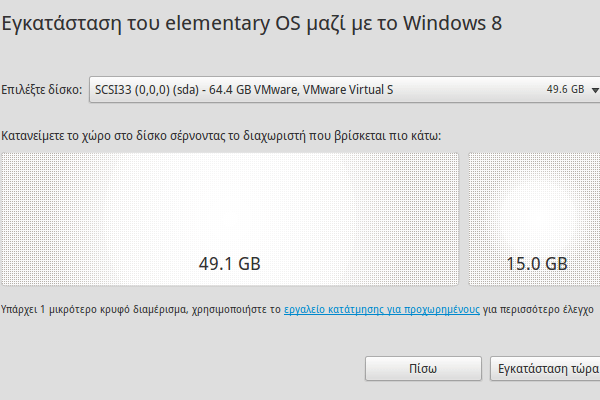Click the 15.0 GB size label
600x400 pixels.
coord(537,264)
